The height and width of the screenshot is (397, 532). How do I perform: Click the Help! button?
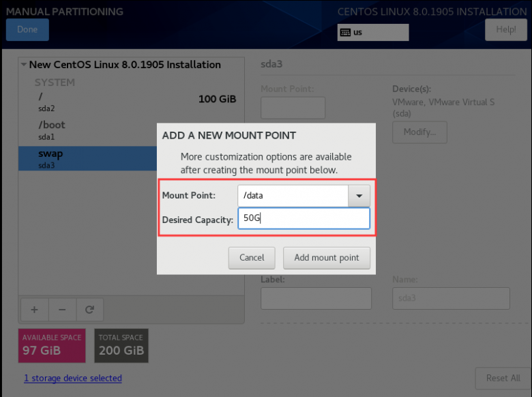(x=506, y=29)
